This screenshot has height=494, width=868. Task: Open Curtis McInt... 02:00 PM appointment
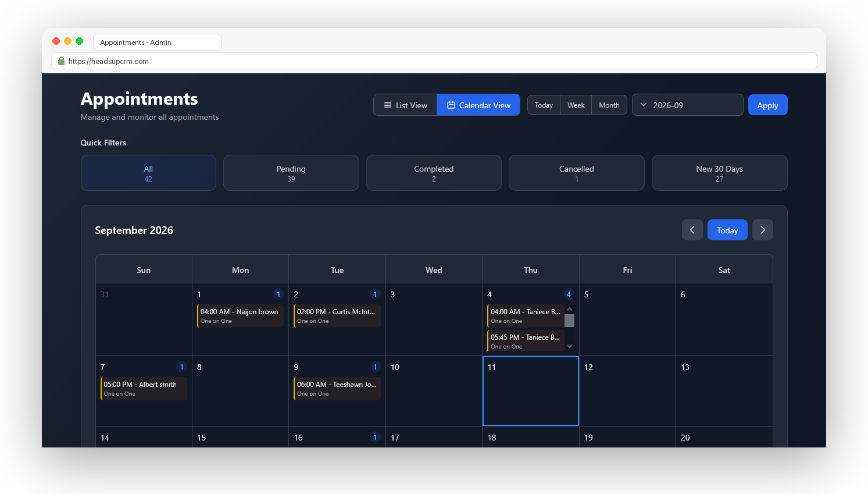337,316
